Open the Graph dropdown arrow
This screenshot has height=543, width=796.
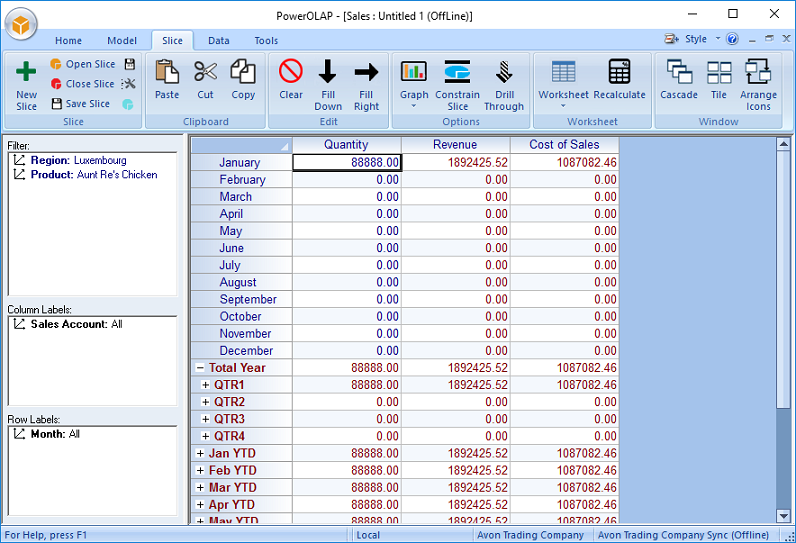coord(414,106)
